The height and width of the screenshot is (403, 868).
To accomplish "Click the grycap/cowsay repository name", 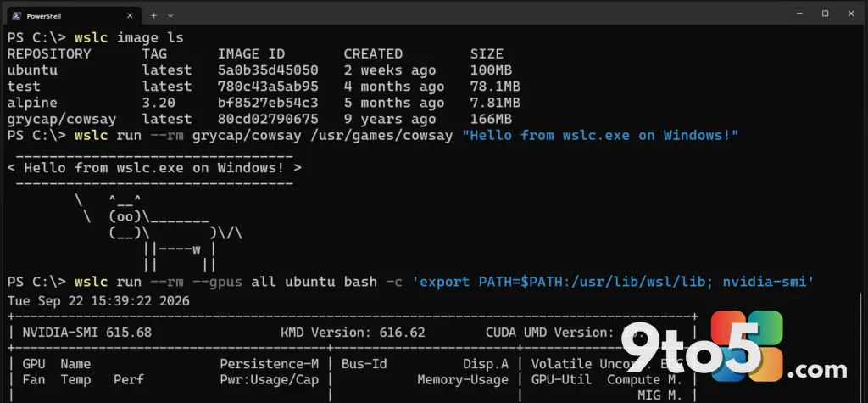I will tap(61, 119).
